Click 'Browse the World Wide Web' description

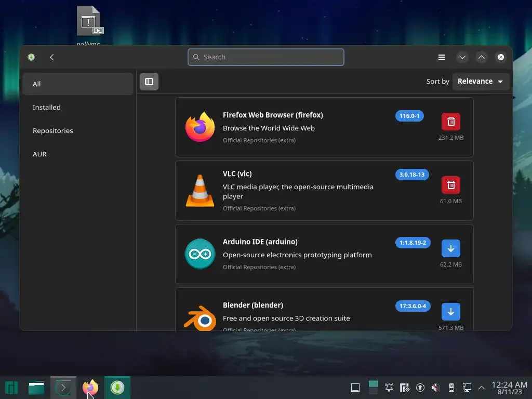[269, 128]
